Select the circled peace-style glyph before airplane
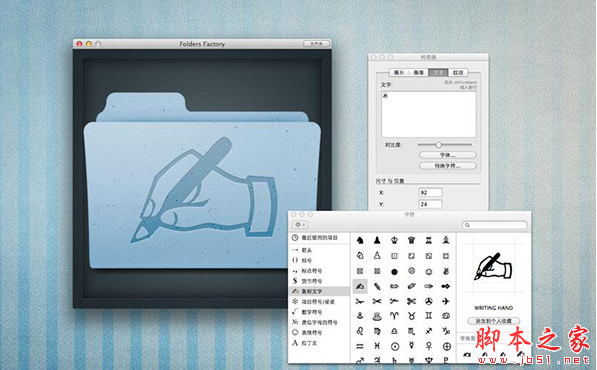The height and width of the screenshot is (370, 597). (x=429, y=301)
